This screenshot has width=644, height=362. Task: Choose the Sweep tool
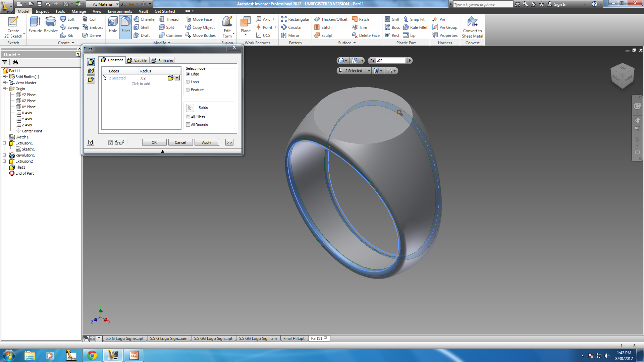tap(70, 27)
